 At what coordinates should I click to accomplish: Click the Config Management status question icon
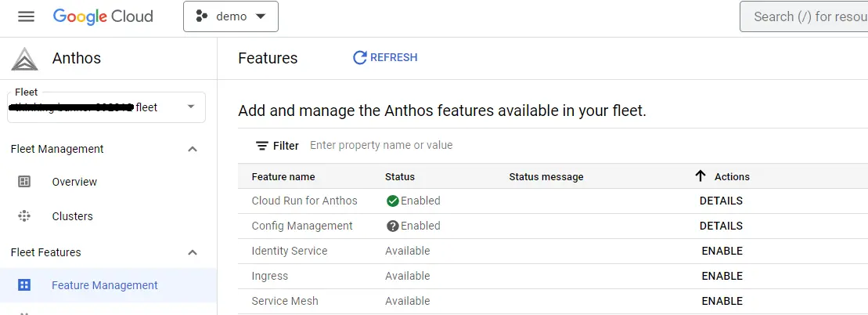pyautogui.click(x=393, y=226)
